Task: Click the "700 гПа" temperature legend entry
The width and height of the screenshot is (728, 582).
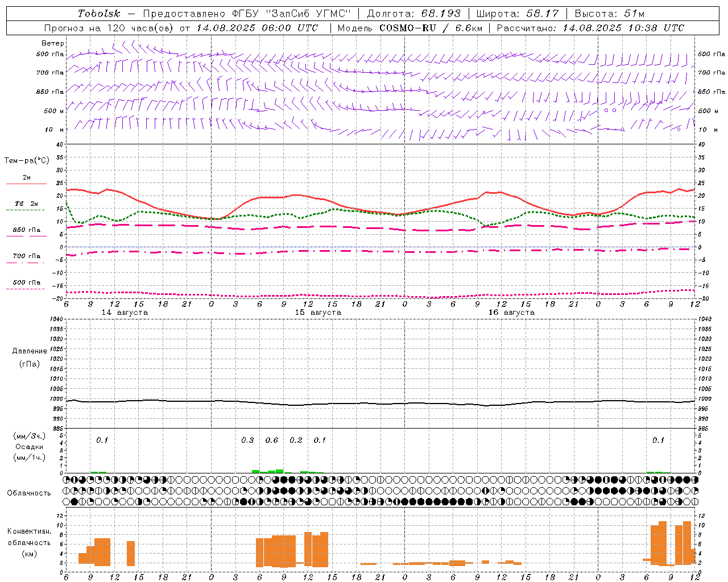Action: [27, 257]
